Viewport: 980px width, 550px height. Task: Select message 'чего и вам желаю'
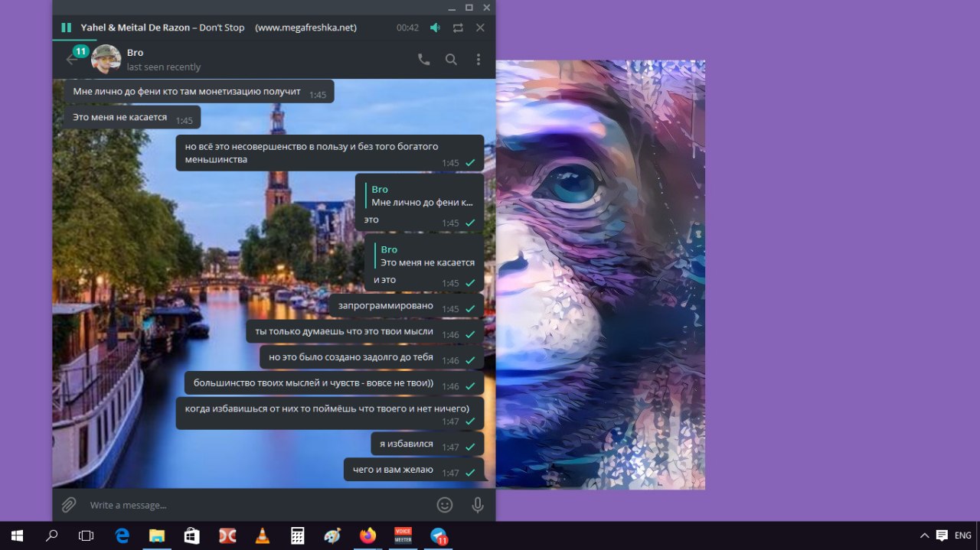[414, 470]
